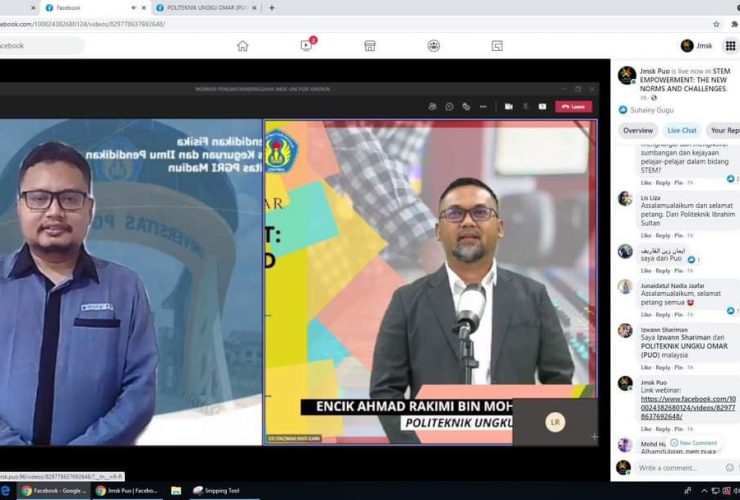Open the Jmsk profile in Facebook header
The height and width of the screenshot is (500, 740).
pyautogui.click(x=697, y=45)
